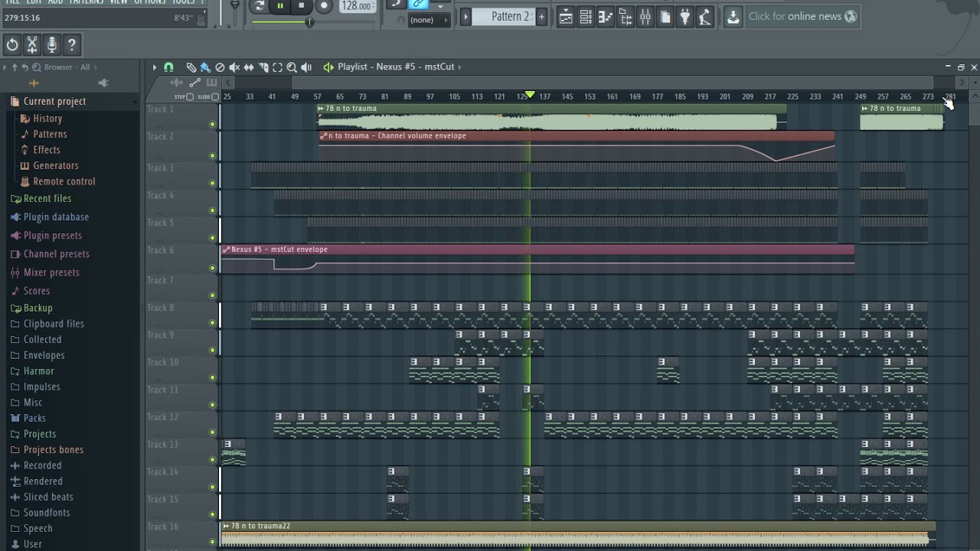Mute Track 2 using its green light
Viewport: 980px width, 551px height.
(x=213, y=155)
